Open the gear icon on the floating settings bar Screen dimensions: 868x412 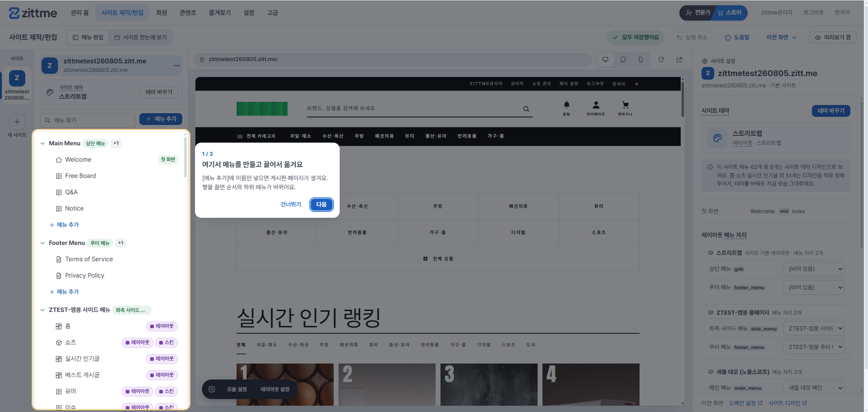[x=212, y=389]
